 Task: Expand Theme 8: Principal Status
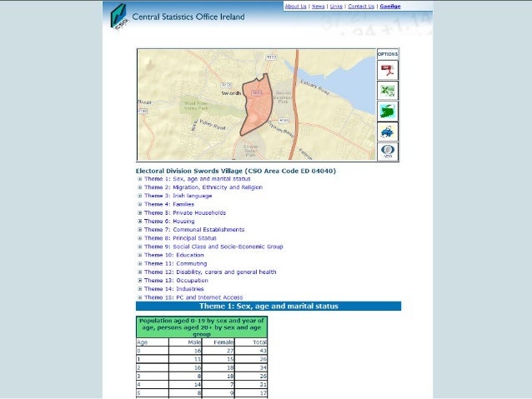tap(140, 238)
